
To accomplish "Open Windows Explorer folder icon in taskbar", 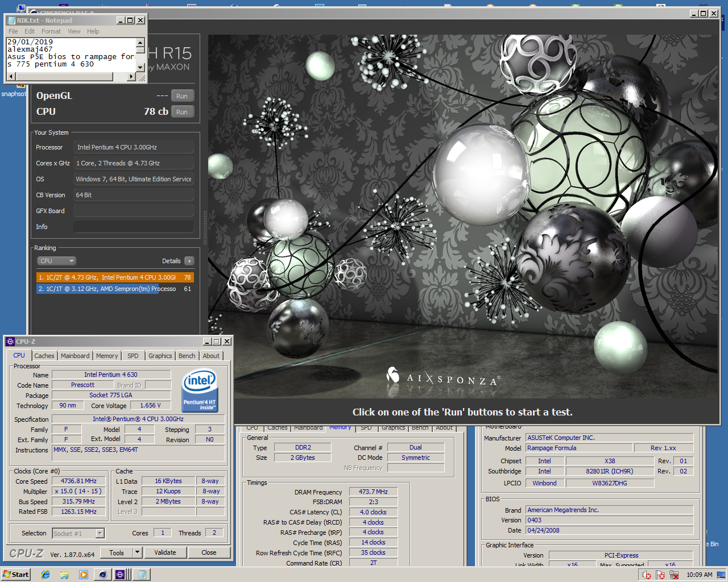I will pyautogui.click(x=64, y=575).
